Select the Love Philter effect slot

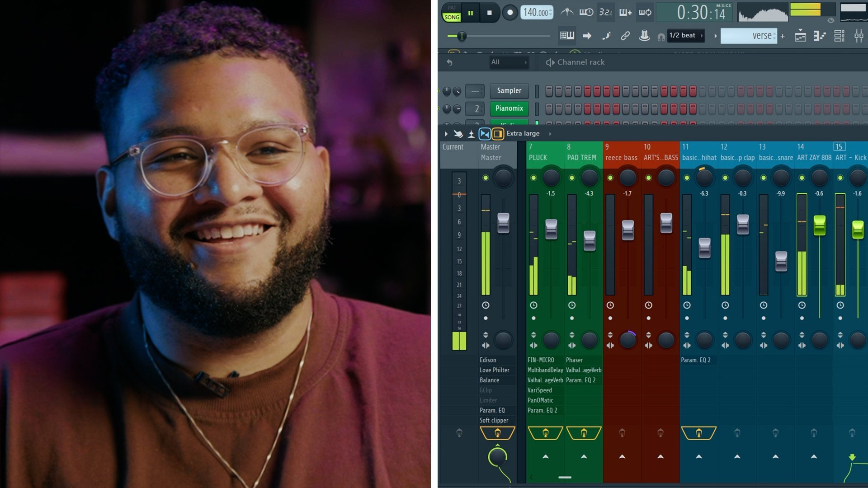click(x=495, y=370)
